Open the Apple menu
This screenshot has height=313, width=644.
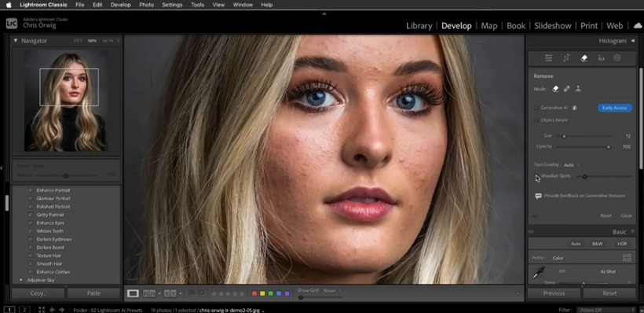[9, 5]
